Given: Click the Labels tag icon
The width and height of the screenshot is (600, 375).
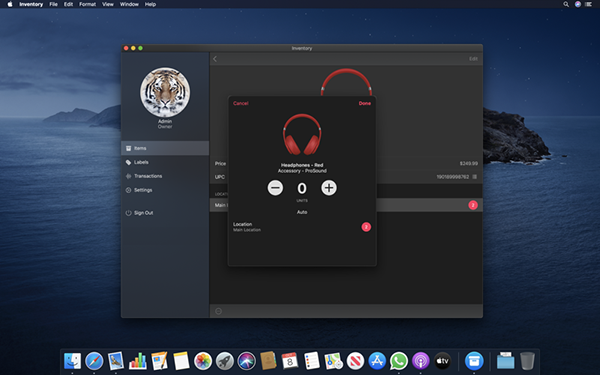Looking at the screenshot, I should click(129, 162).
